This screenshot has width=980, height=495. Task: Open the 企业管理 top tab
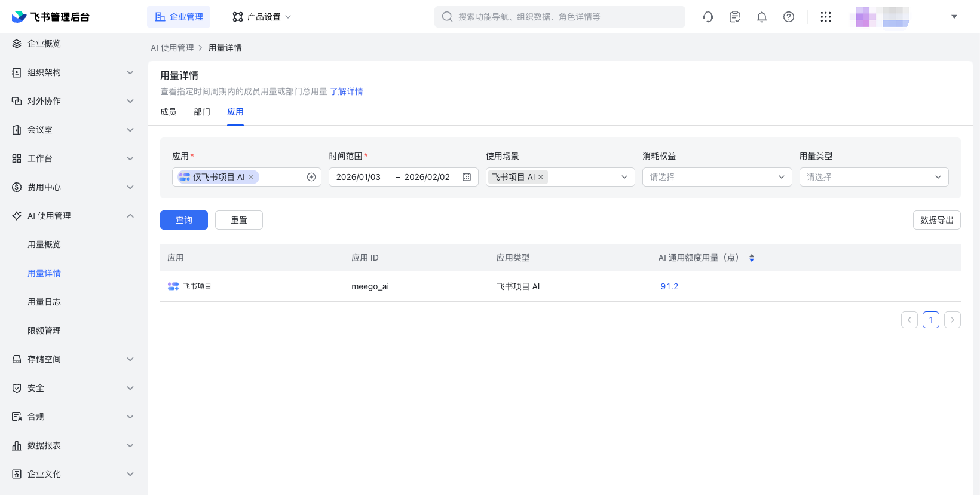point(179,17)
